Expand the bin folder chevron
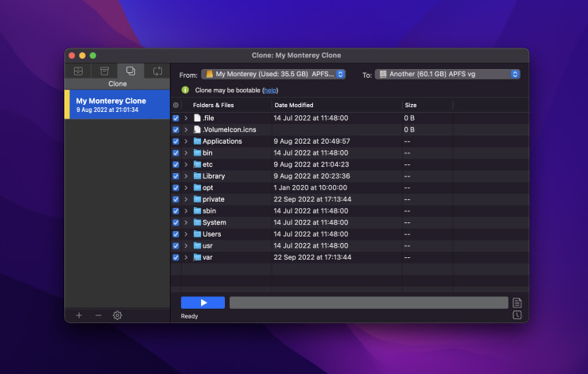Image resolution: width=588 pixels, height=374 pixels. 186,153
